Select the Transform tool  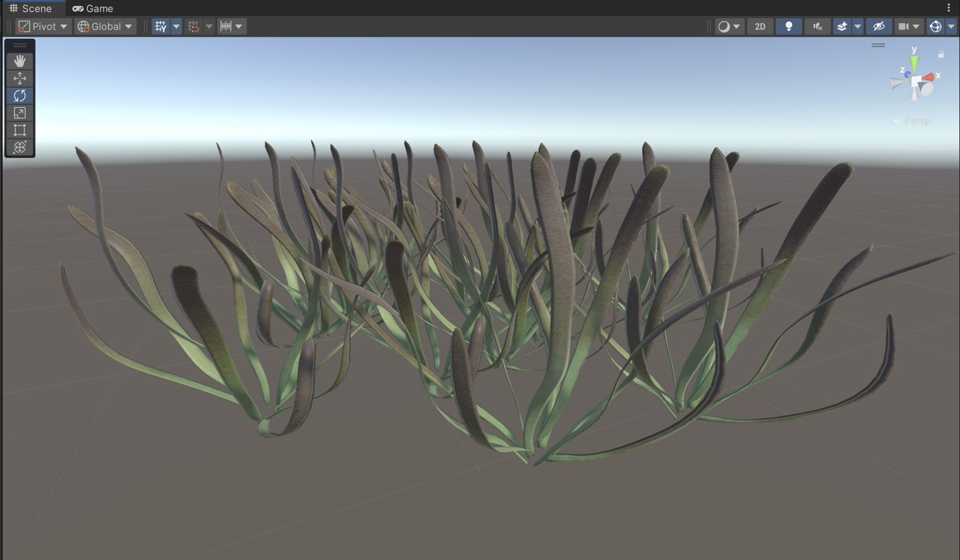click(x=19, y=147)
